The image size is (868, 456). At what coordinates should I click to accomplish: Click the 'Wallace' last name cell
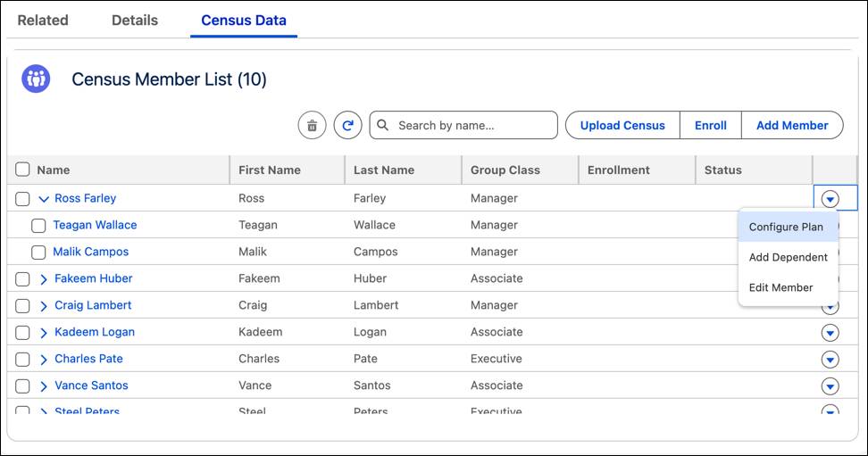(374, 225)
